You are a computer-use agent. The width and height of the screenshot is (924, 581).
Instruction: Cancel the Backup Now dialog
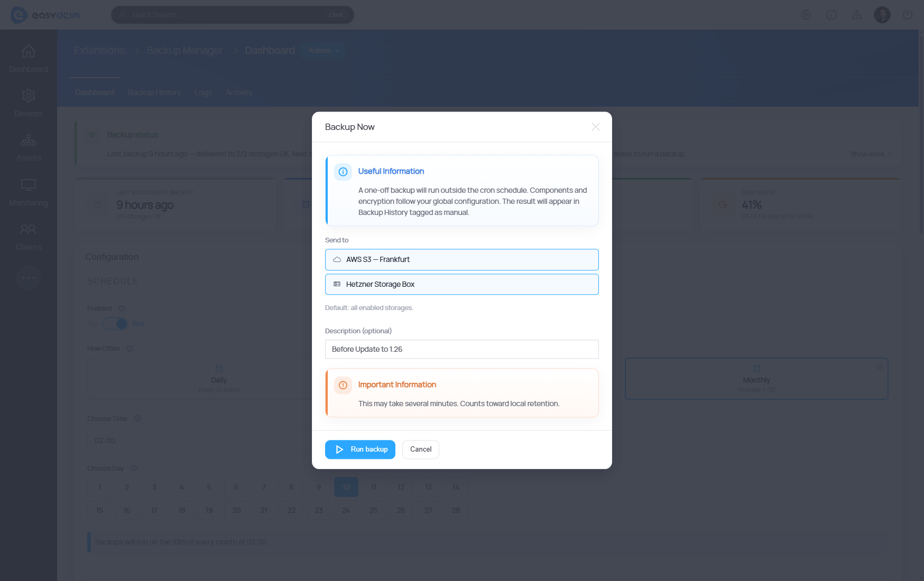(421, 449)
